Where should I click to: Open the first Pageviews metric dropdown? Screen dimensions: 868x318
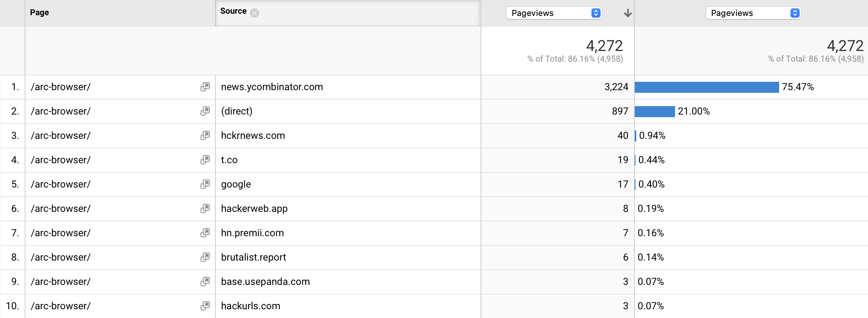pos(554,13)
